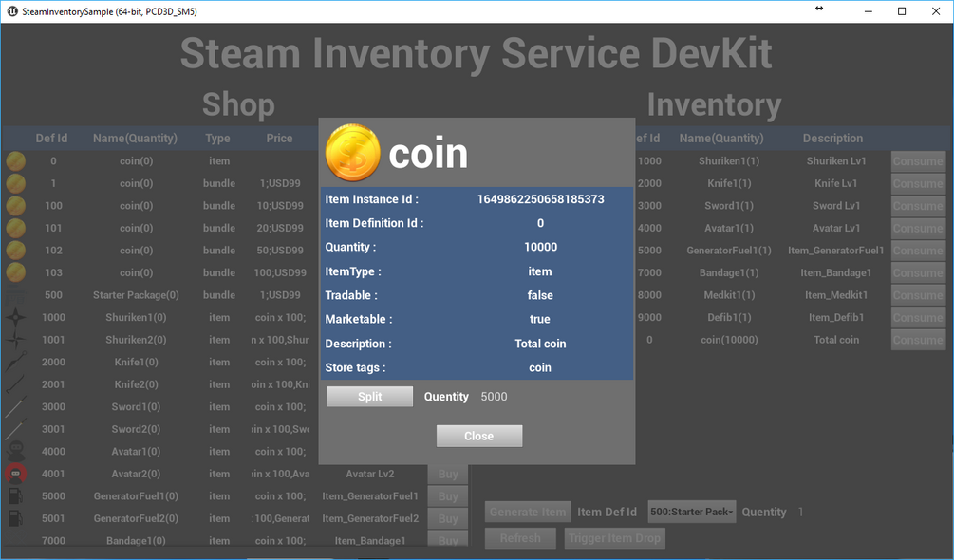
Task: Click the Trigger Item Drop button
Action: coord(614,538)
